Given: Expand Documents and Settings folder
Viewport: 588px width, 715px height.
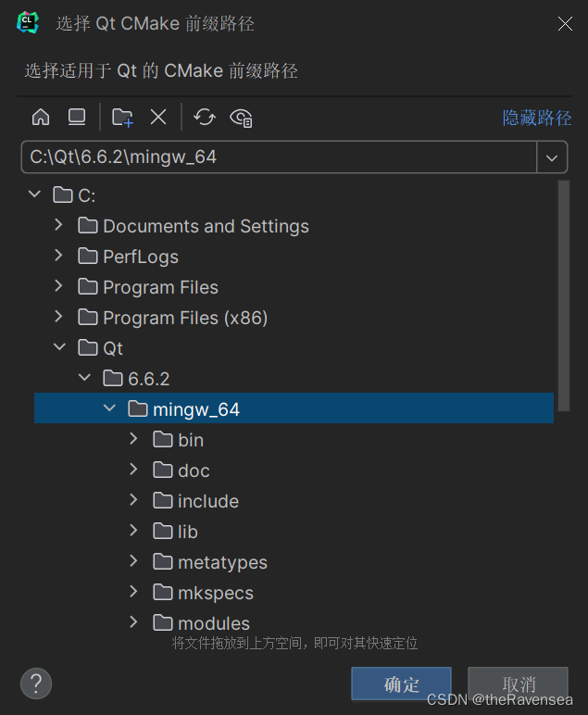Looking at the screenshot, I should pyautogui.click(x=58, y=225).
